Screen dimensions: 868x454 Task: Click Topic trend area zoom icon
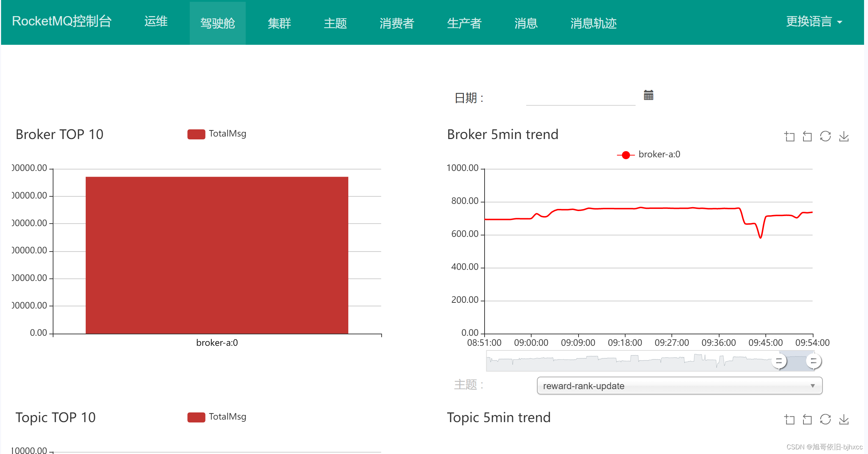pyautogui.click(x=789, y=419)
